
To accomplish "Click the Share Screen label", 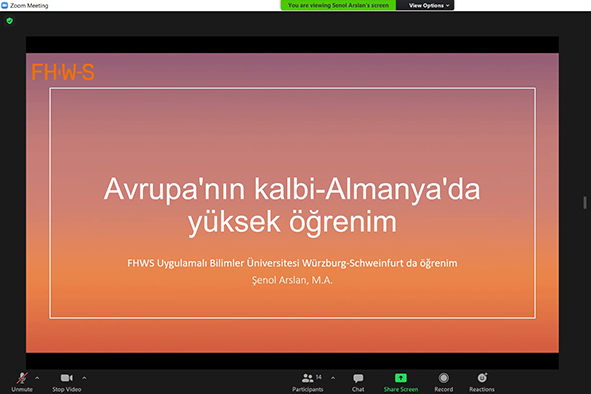I will coord(401,389).
